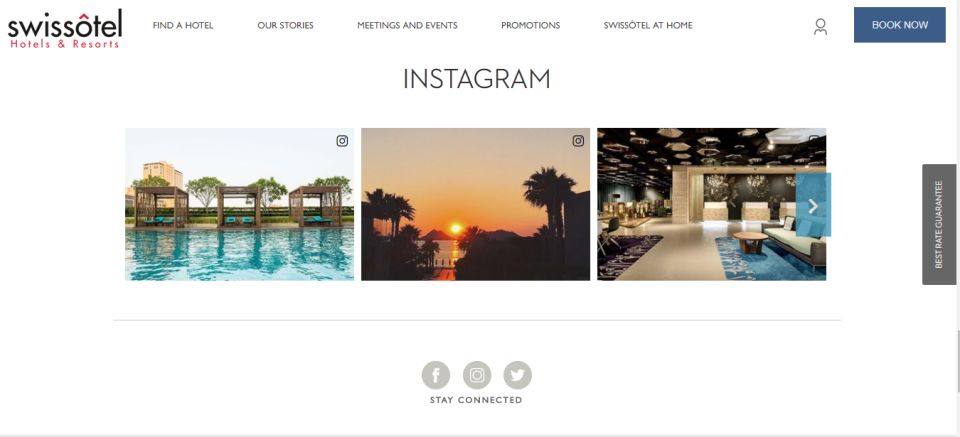Viewport: 960px width, 437px height.
Task: Open Find a Hotel menu
Action: (x=183, y=25)
